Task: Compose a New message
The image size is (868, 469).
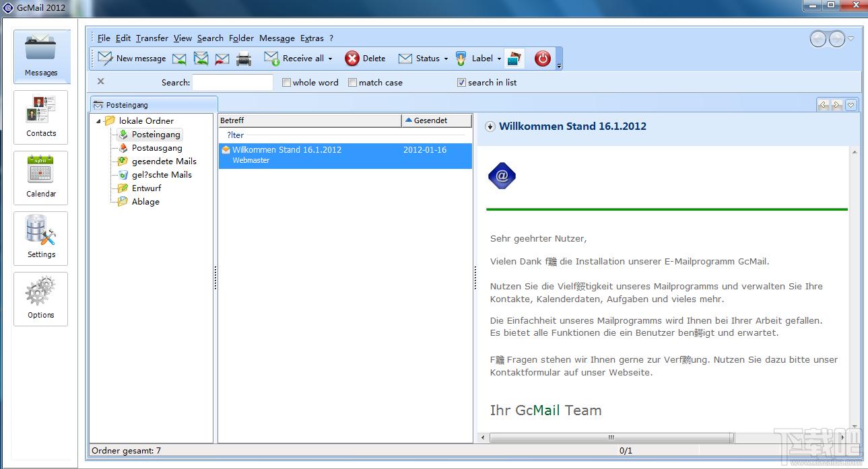Action: (x=132, y=59)
